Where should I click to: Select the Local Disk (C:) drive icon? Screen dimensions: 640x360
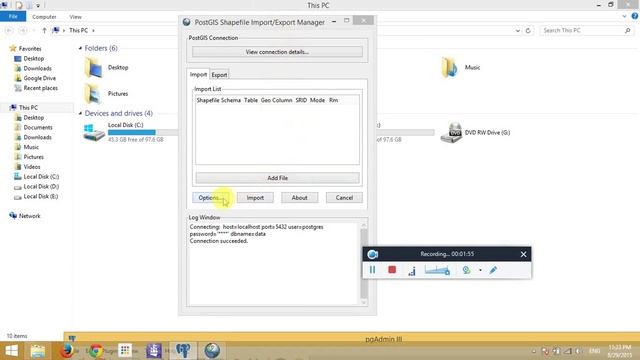pos(94,133)
